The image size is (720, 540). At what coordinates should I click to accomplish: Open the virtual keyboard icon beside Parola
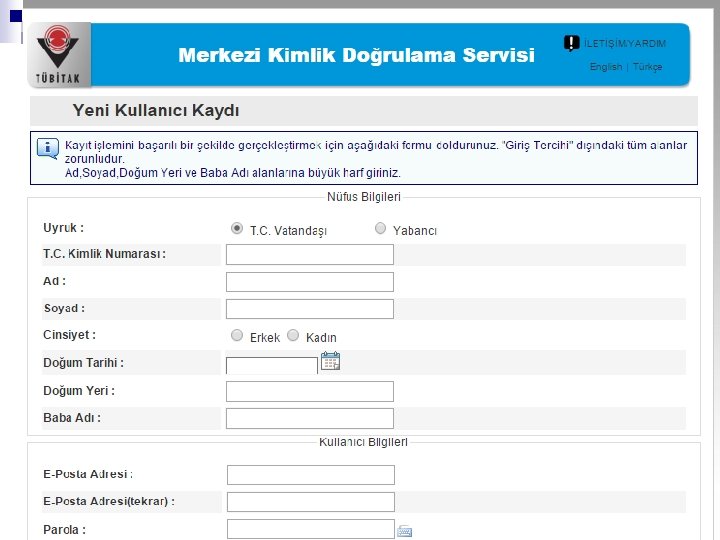405,531
